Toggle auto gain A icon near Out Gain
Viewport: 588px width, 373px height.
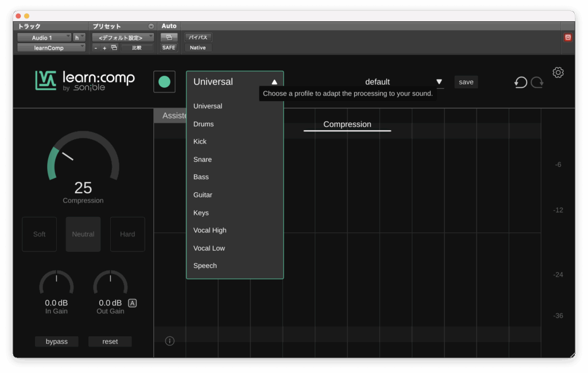(x=133, y=303)
